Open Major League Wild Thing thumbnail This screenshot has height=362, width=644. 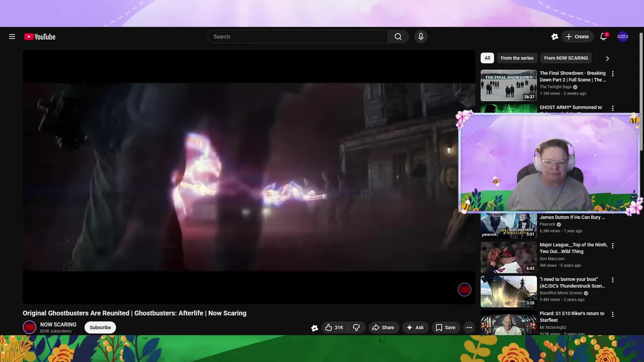tap(509, 257)
